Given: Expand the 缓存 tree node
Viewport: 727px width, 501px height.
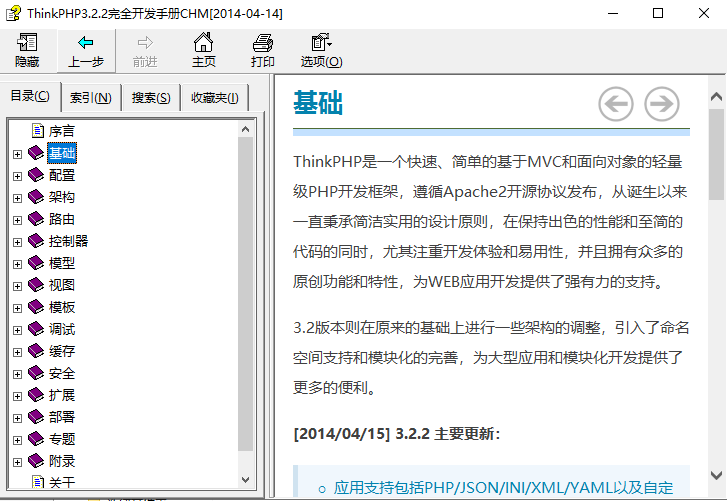Looking at the screenshot, I should tap(17, 351).
